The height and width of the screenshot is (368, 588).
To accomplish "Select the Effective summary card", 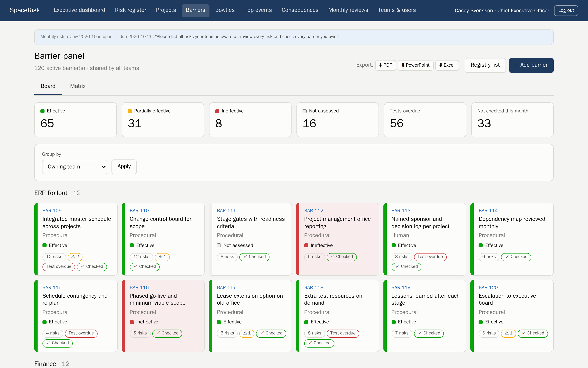I will tap(76, 120).
